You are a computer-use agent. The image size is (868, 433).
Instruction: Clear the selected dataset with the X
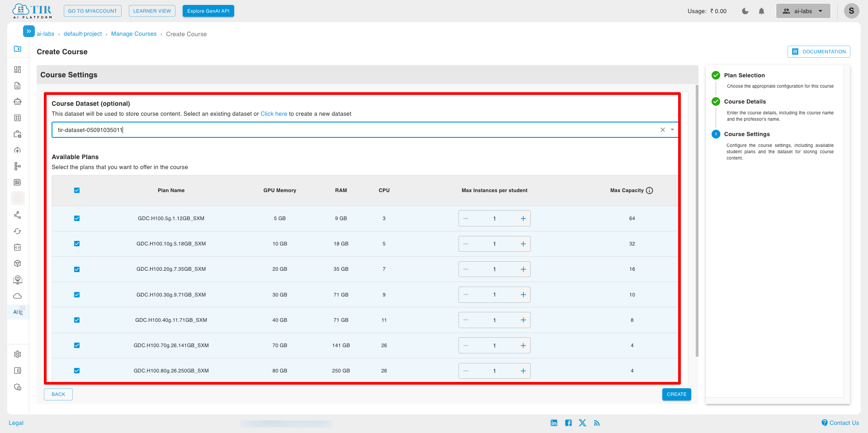663,130
